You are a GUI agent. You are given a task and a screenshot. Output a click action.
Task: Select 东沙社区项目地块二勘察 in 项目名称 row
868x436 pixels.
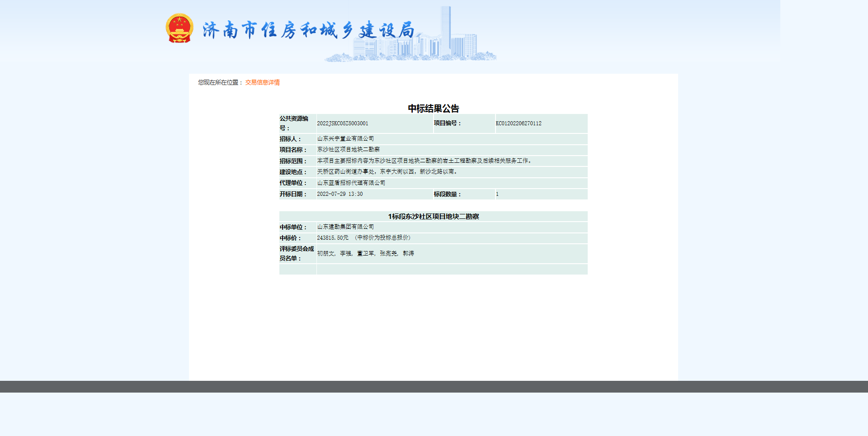[349, 149]
